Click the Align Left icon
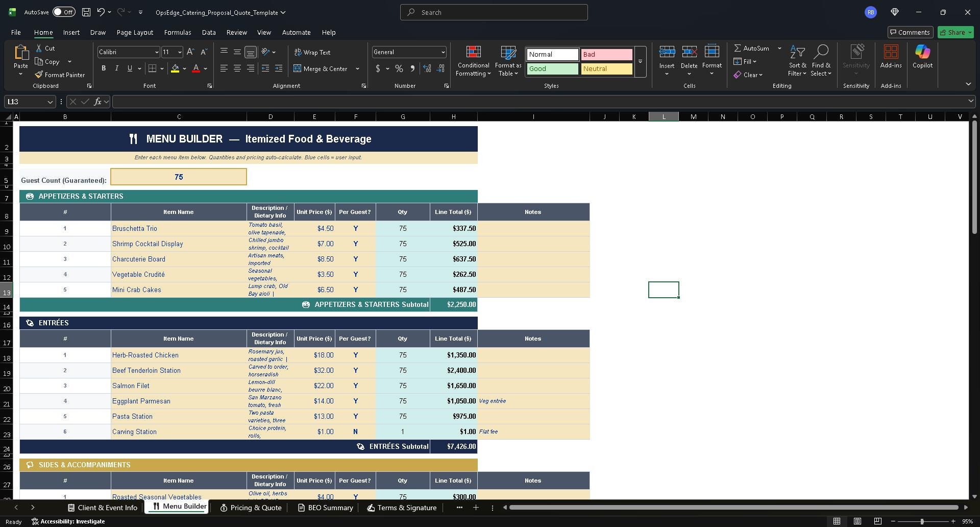Image resolution: width=980 pixels, height=527 pixels. click(224, 68)
